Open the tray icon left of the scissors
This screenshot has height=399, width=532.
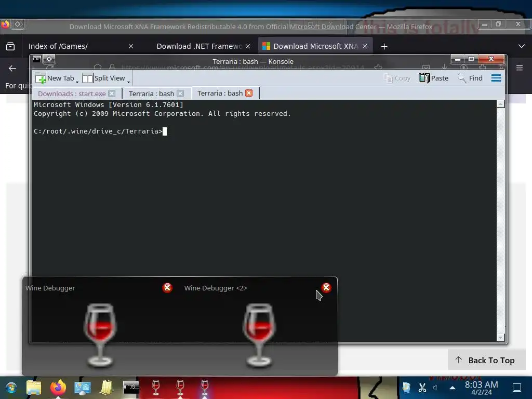[x=406, y=388]
